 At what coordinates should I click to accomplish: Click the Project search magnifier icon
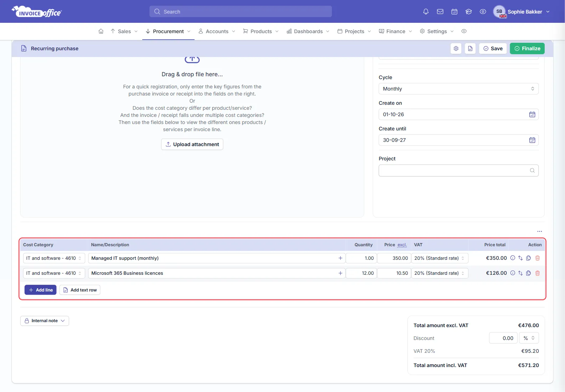click(532, 170)
